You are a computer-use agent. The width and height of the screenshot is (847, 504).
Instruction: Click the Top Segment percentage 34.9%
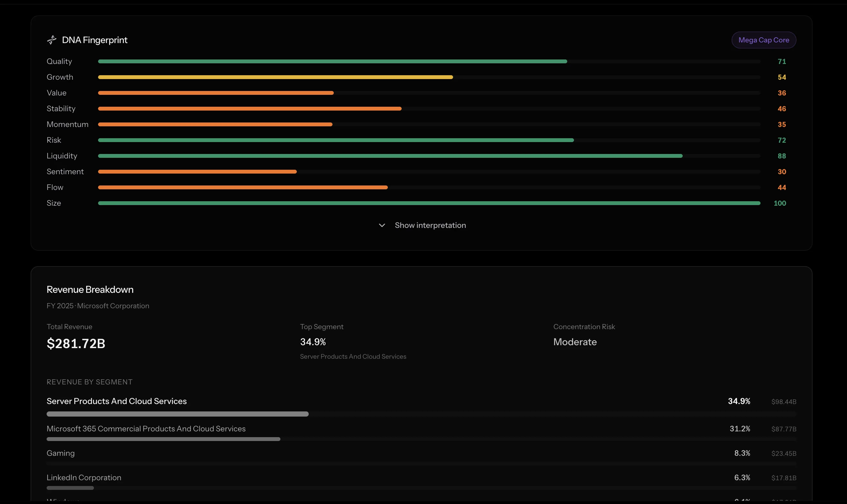(x=313, y=342)
